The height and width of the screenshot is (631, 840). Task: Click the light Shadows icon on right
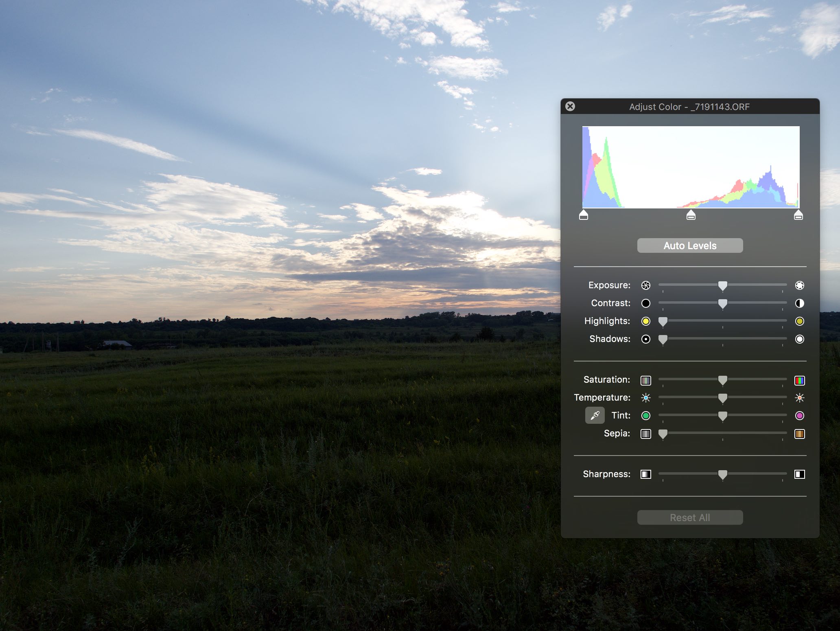(x=799, y=339)
